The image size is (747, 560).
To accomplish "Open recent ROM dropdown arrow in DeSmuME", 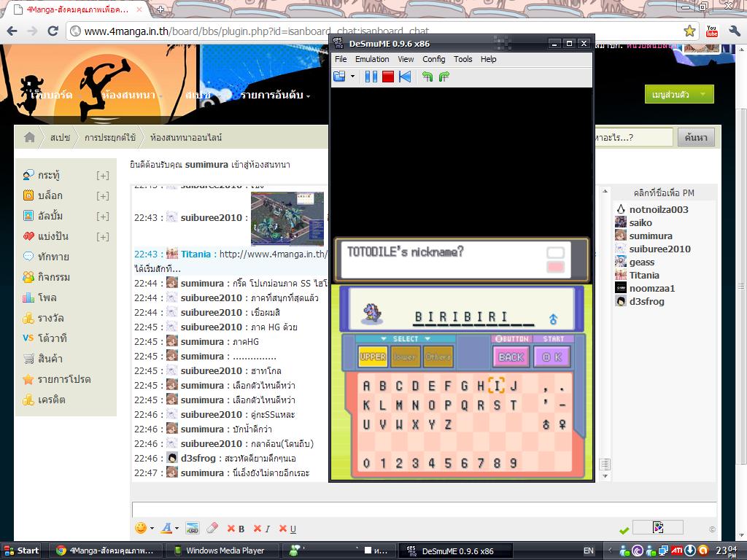I will (352, 76).
